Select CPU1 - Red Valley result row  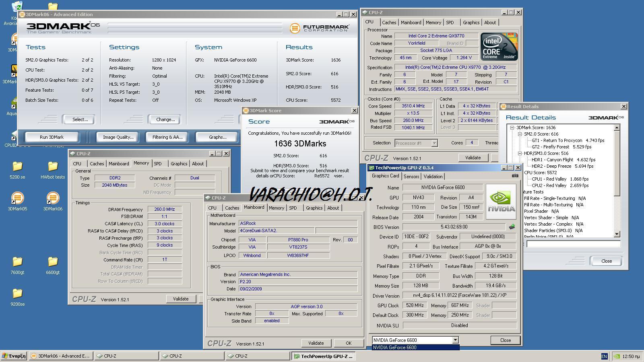[x=560, y=179]
